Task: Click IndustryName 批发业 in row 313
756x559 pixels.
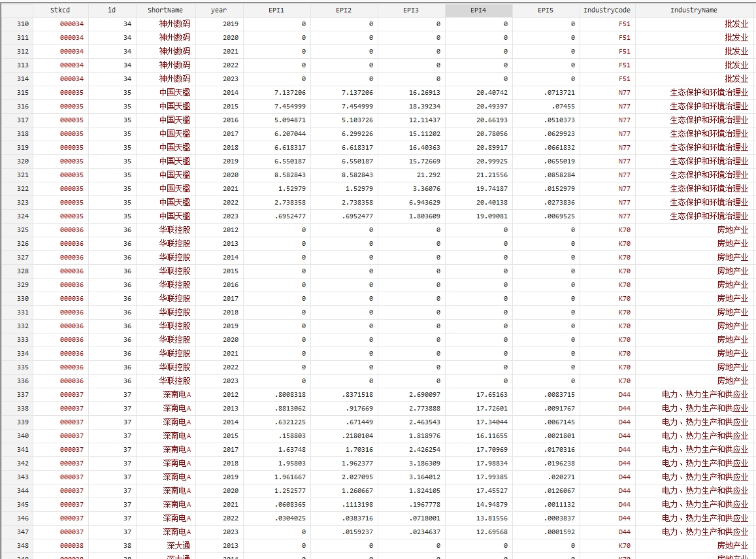Action: [x=736, y=65]
